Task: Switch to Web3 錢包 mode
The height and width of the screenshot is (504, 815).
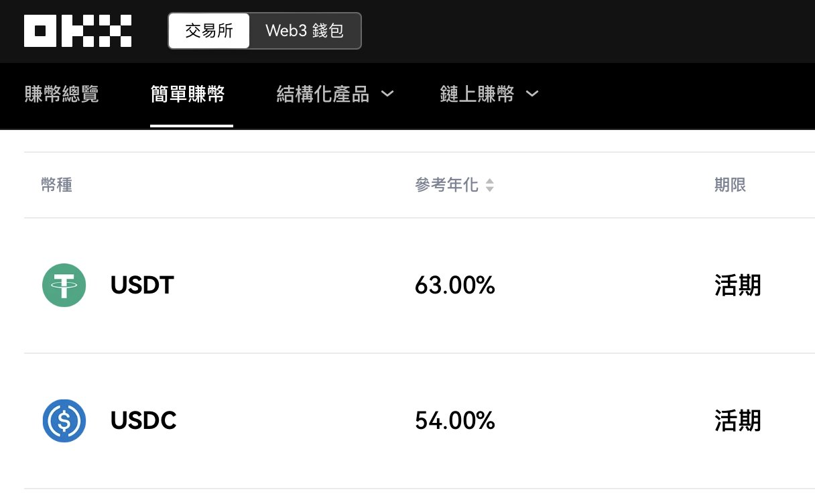Action: (x=304, y=31)
